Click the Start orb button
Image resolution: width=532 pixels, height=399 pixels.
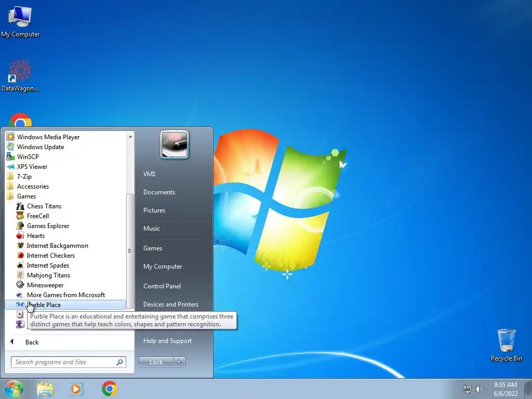click(x=14, y=389)
